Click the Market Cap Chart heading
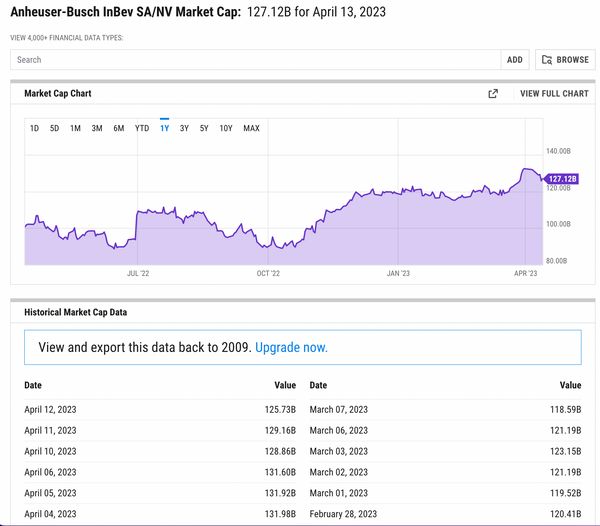This screenshot has height=526, width=600. pos(58,93)
